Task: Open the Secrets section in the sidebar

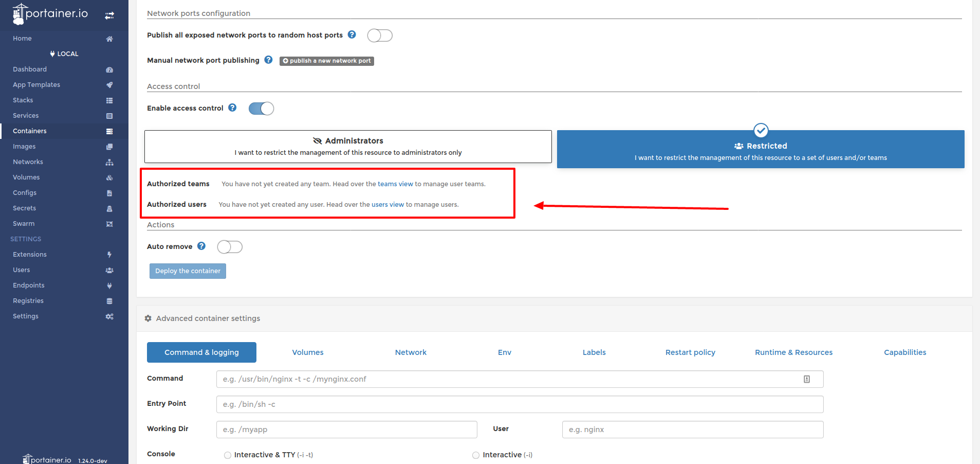Action: pos(24,208)
